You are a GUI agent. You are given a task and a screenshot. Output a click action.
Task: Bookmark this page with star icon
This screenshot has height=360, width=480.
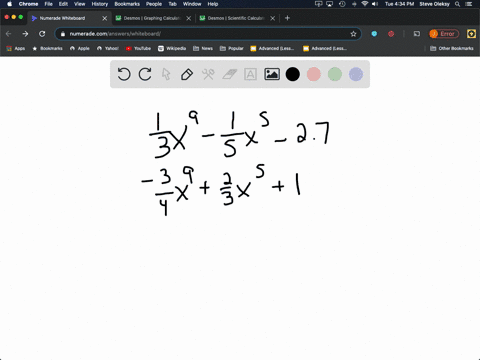tap(353, 34)
